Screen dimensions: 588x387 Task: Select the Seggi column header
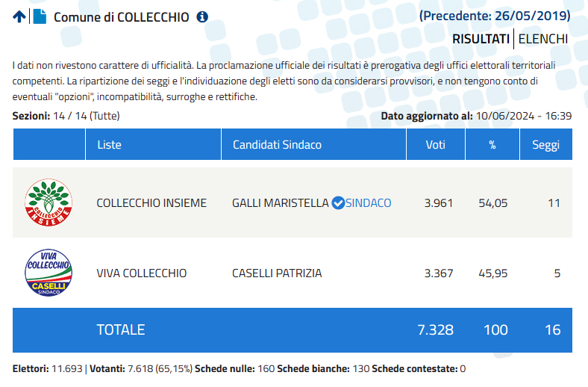[546, 144]
